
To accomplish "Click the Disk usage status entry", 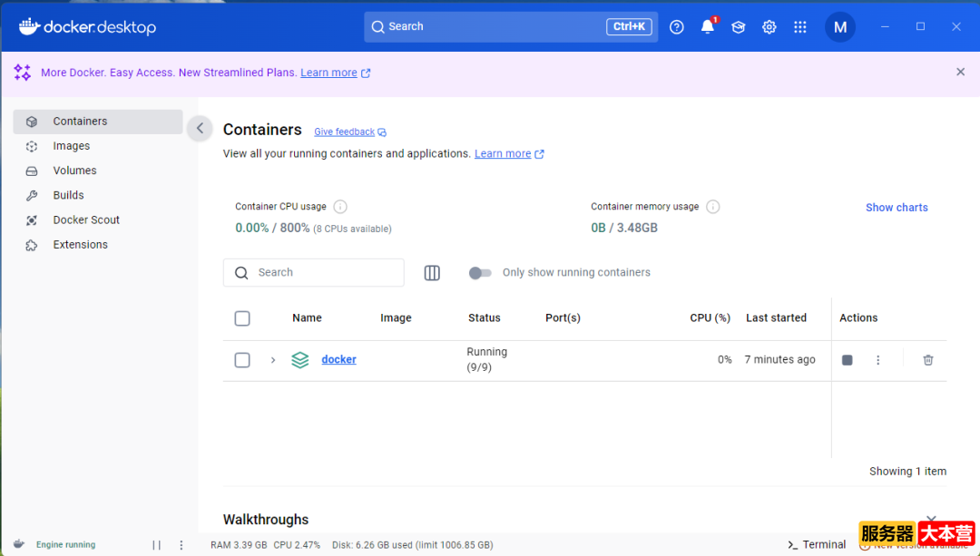I will 413,545.
